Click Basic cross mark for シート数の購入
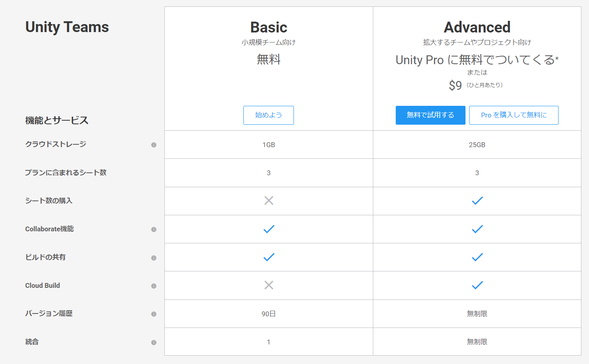 point(269,200)
